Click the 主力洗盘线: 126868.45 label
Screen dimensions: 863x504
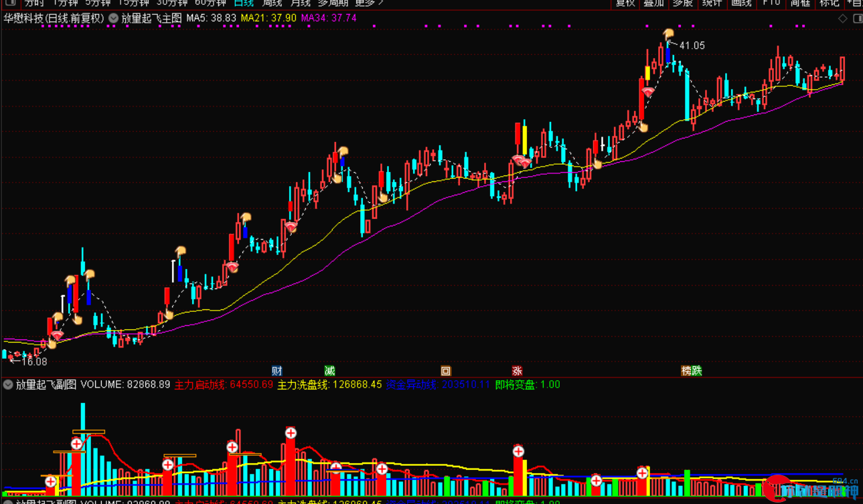[329, 385]
